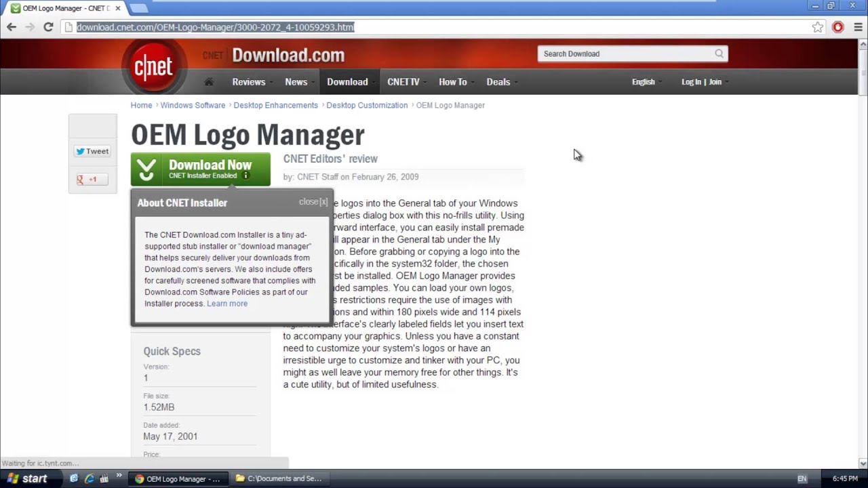Open a new tab button
868x488 pixels.
138,8
